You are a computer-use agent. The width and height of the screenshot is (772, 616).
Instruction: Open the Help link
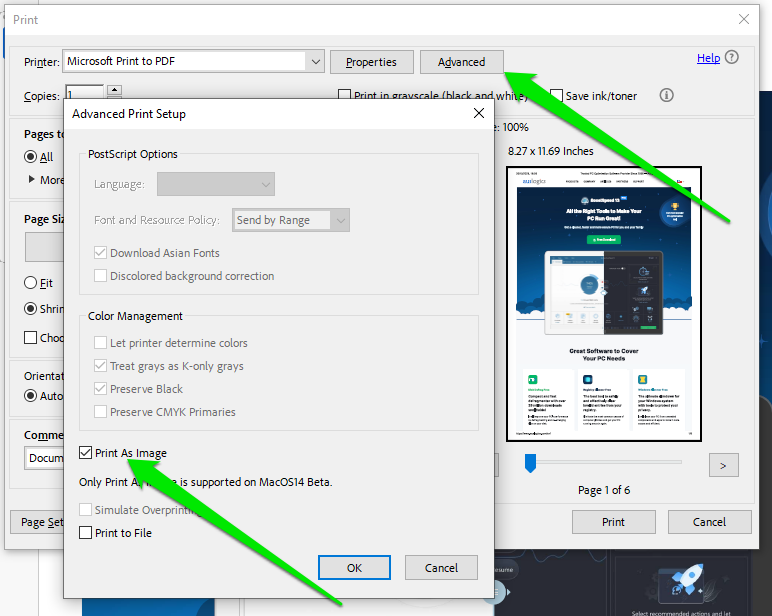pyautogui.click(x=708, y=58)
